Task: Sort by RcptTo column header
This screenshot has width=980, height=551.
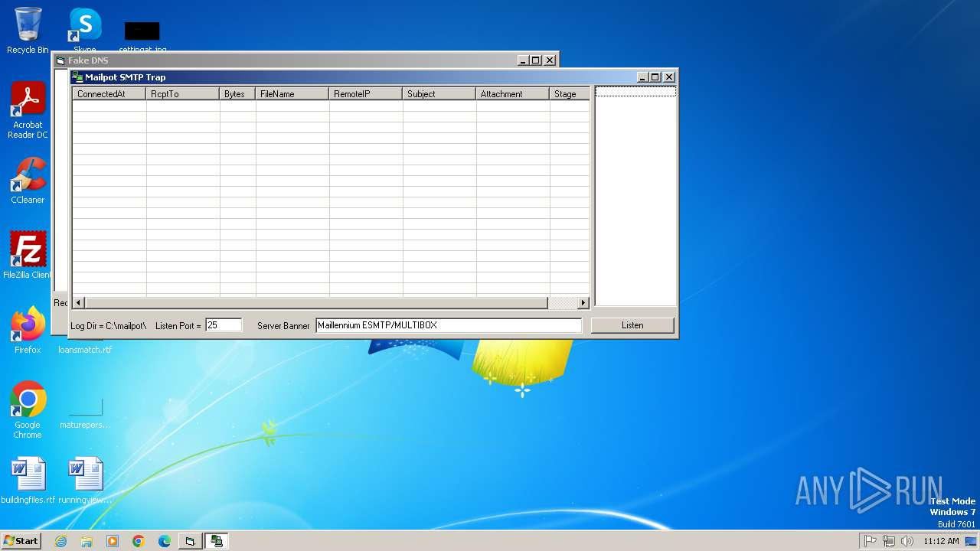Action: (x=183, y=93)
